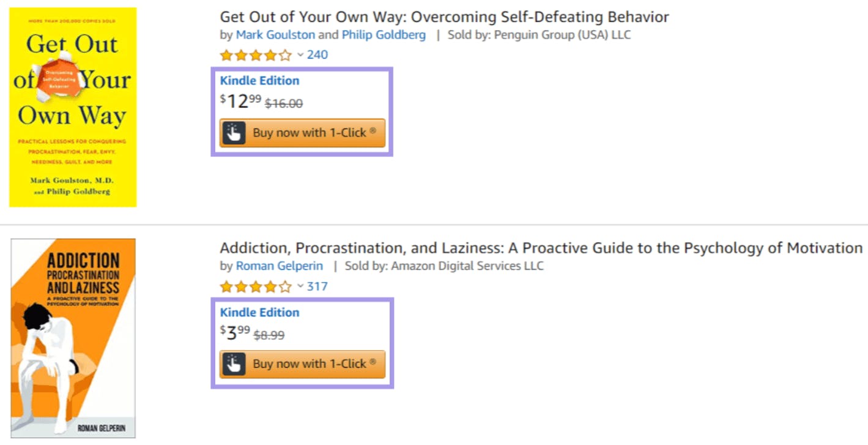Click the orange Addiction Procrastination book cover

point(73,338)
